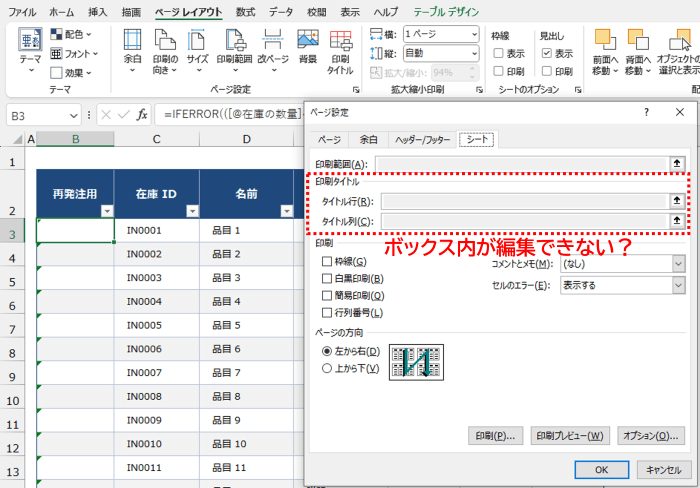Enable the 簡易印刷 checkbox
This screenshot has width=700, height=488.
(327, 296)
